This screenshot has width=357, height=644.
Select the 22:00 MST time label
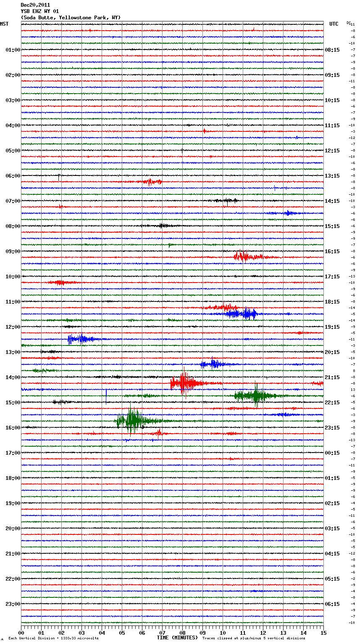tap(13, 579)
